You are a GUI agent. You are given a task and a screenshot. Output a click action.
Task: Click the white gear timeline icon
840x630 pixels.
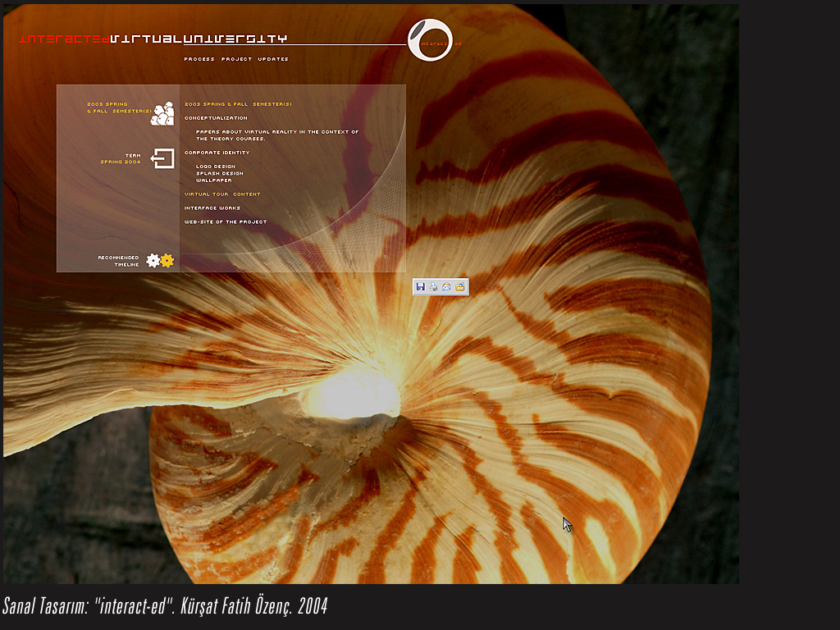click(x=153, y=261)
